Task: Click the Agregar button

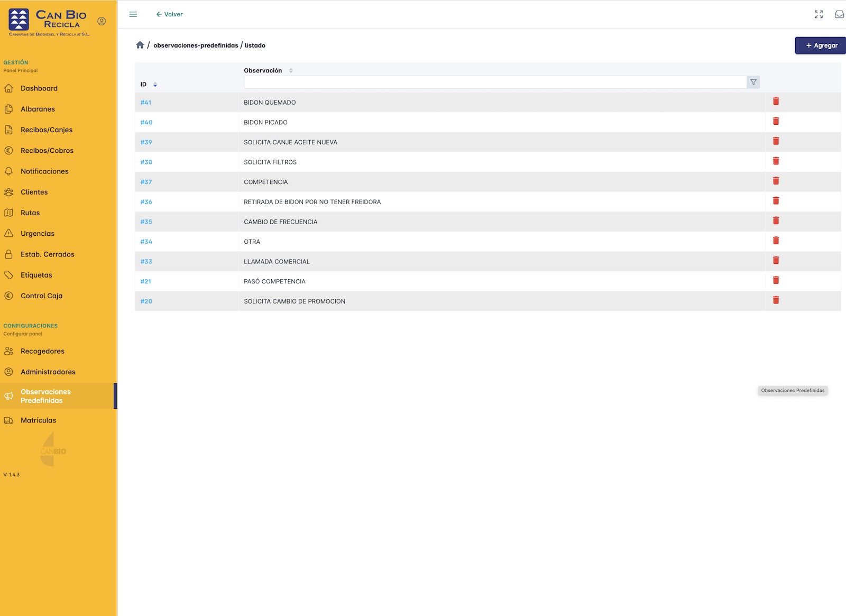Action: [x=821, y=45]
